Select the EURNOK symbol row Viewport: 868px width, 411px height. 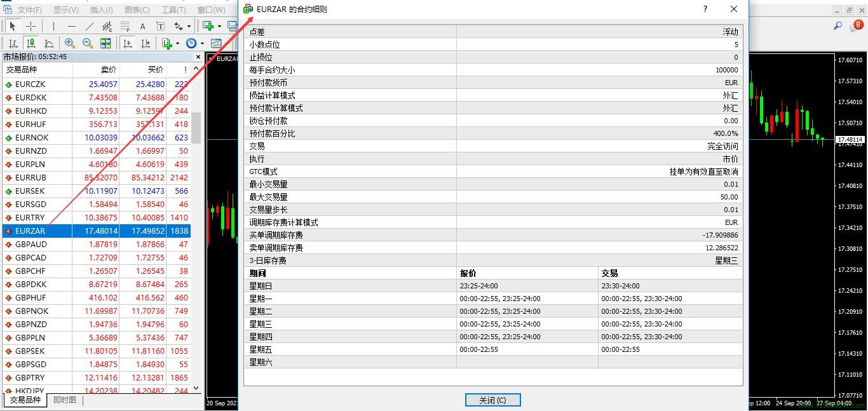[96, 137]
